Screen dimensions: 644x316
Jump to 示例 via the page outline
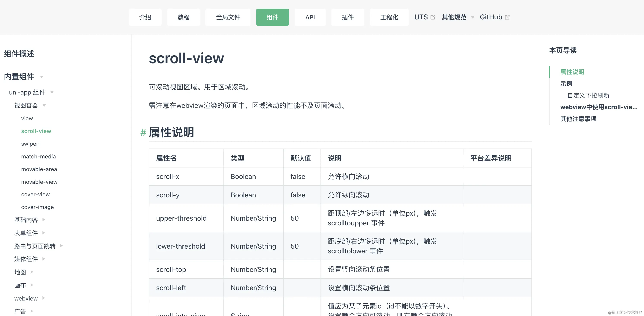[x=566, y=84]
